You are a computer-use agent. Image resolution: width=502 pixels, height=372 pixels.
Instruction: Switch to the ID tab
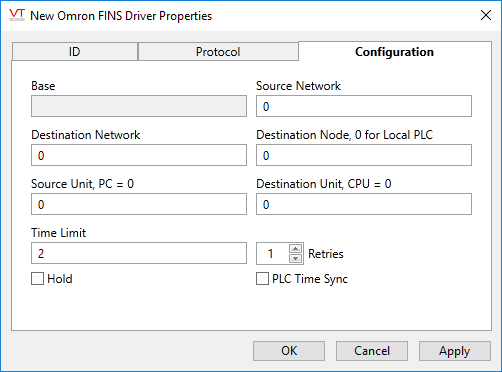(x=75, y=52)
